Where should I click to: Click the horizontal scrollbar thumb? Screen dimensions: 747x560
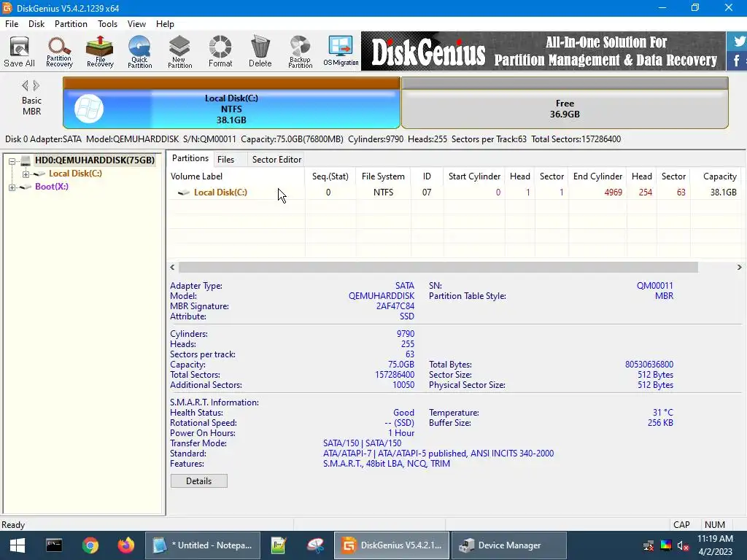pyautogui.click(x=438, y=267)
